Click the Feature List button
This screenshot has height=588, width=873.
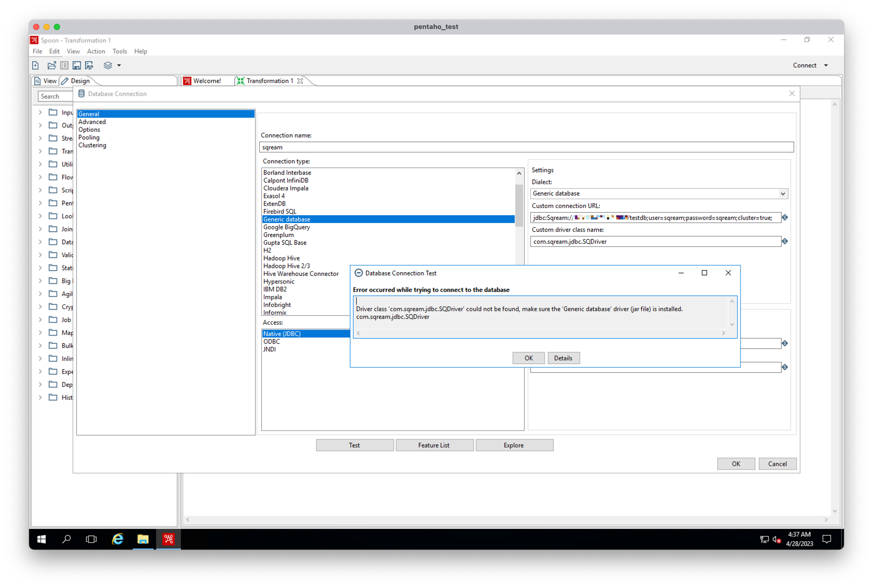434,445
